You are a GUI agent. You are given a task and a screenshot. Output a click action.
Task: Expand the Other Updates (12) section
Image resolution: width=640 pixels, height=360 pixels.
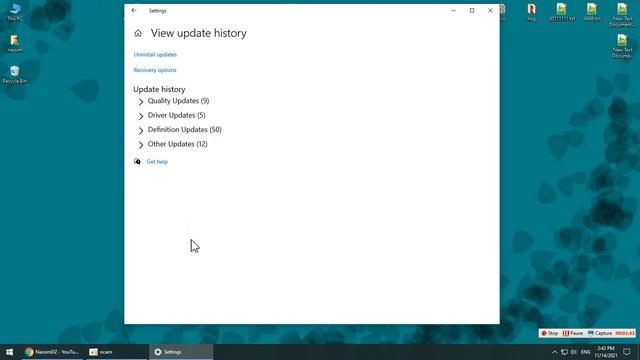pyautogui.click(x=173, y=144)
